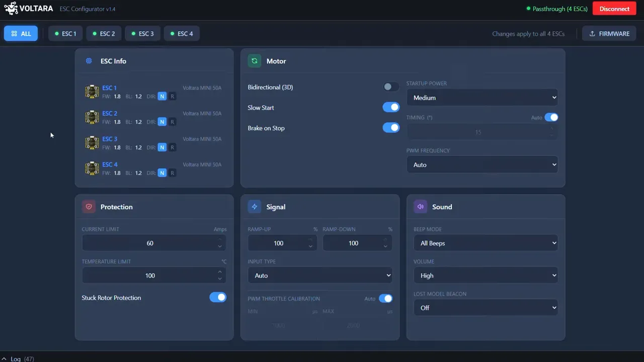Enable the Bidirectional (3D) toggle
The width and height of the screenshot is (644, 362).
pos(391,87)
